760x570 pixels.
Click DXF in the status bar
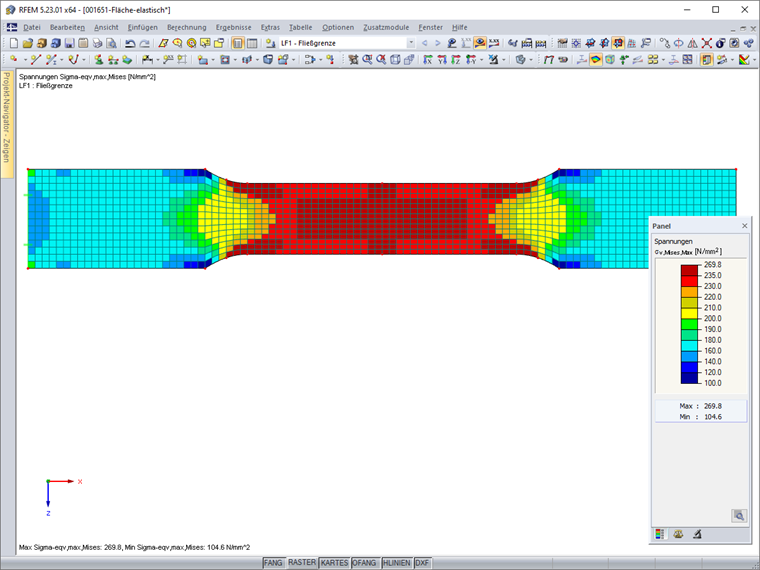pos(422,563)
